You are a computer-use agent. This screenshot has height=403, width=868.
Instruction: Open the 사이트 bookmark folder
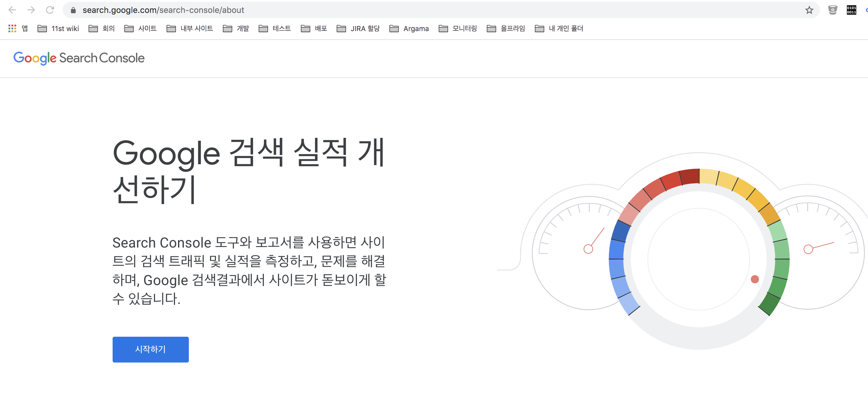[140, 29]
